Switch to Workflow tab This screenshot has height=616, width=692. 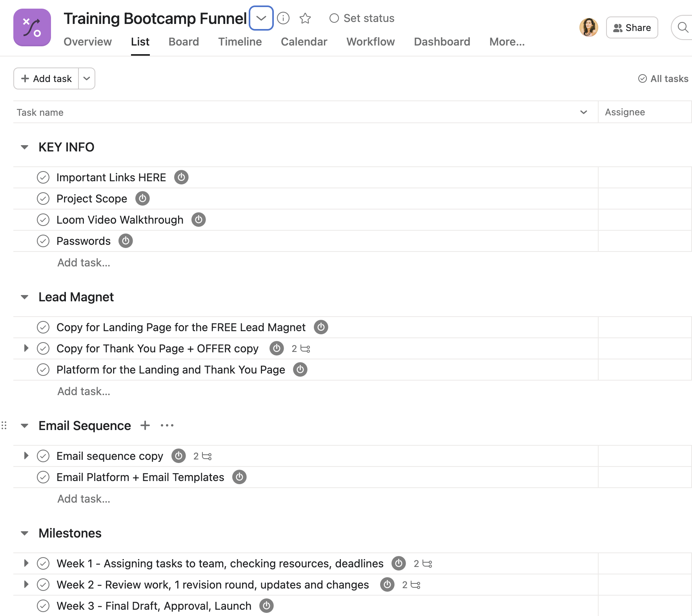(371, 42)
